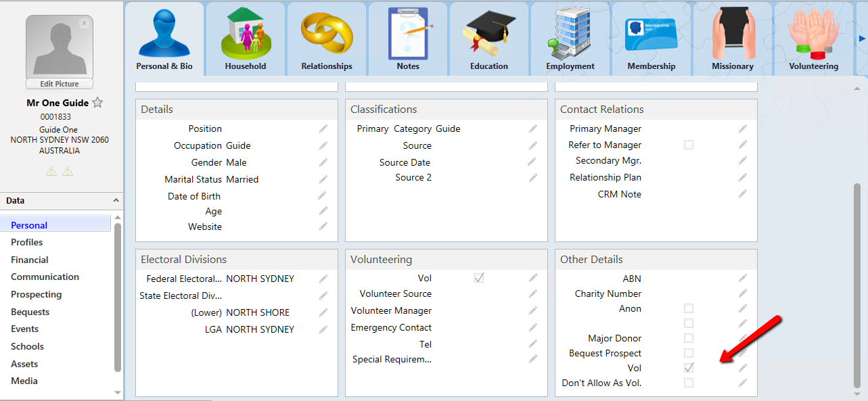Switch to the Volunteering tab
The image size is (868, 401).
[813, 39]
